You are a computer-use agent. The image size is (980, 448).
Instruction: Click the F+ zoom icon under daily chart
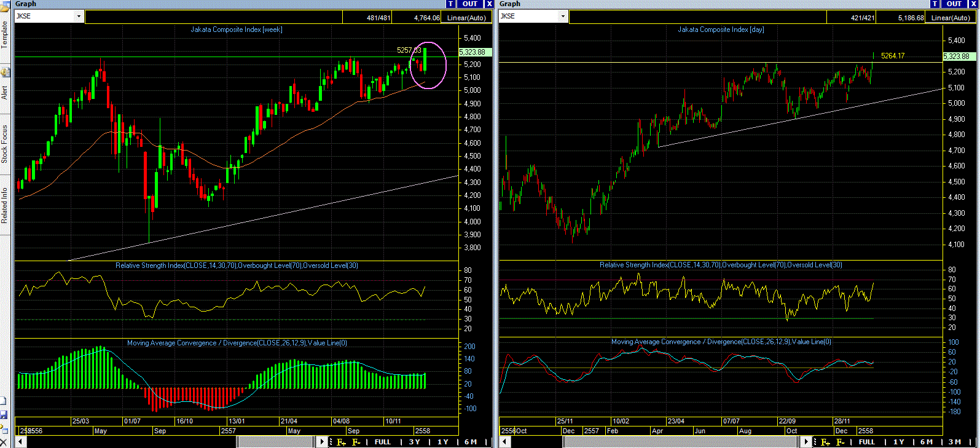pyautogui.click(x=826, y=442)
